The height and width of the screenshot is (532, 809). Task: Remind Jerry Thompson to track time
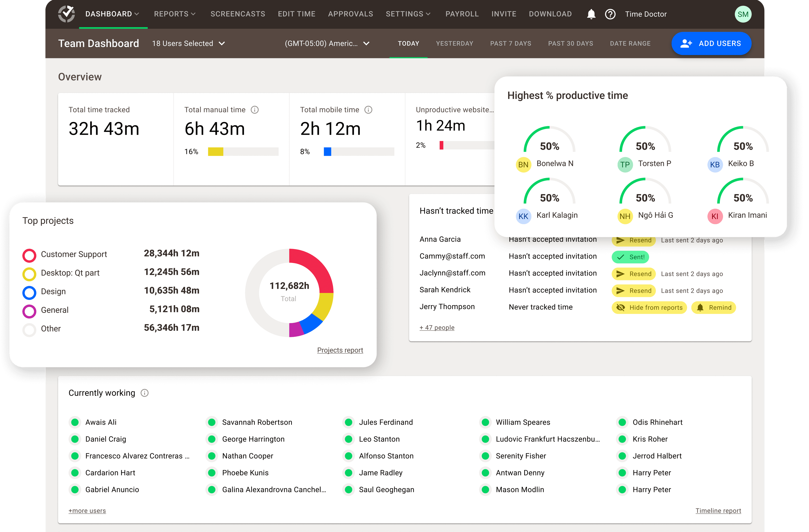click(x=714, y=307)
